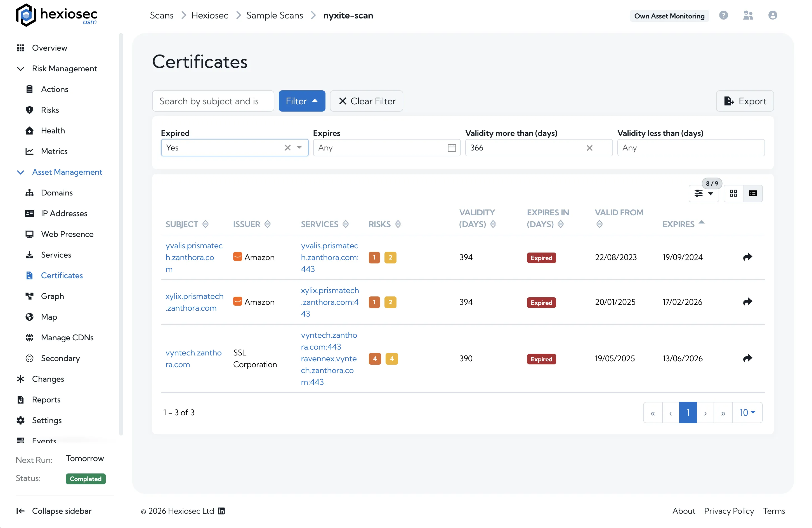Focus the Validity less than field
The width and height of the screenshot is (812, 528).
[691, 148]
